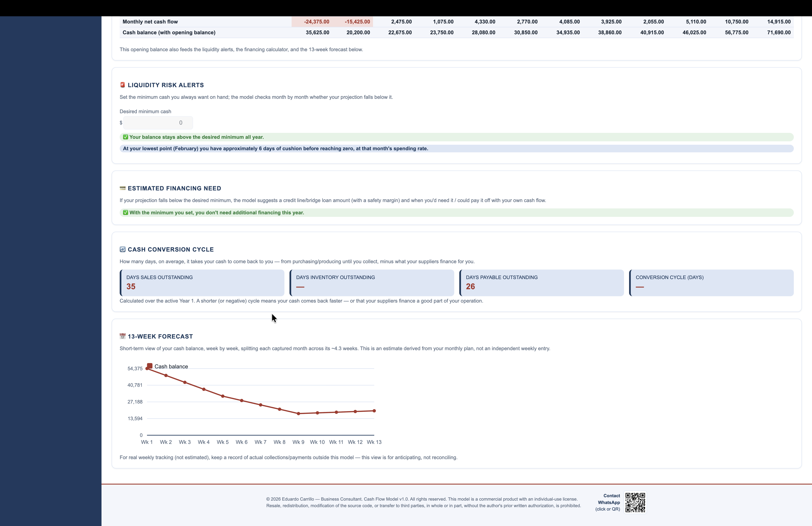Click the Wk 1 data point on chart
812x526 pixels.
point(147,369)
